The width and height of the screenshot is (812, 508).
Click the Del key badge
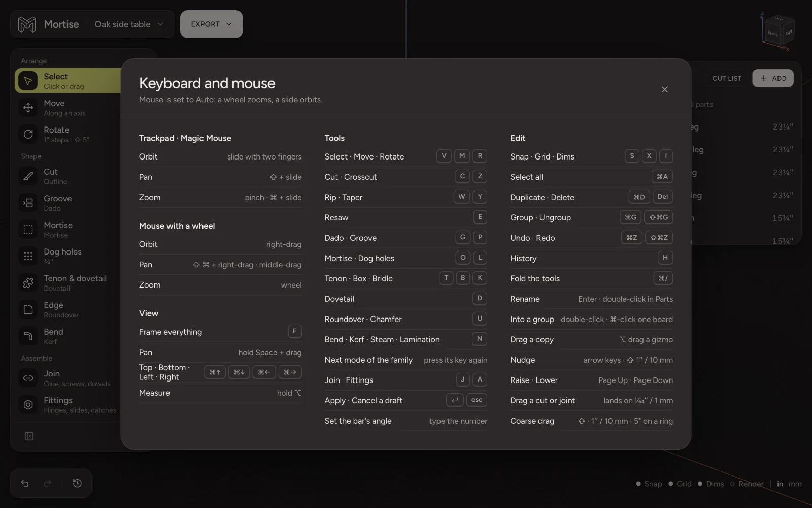663,197
